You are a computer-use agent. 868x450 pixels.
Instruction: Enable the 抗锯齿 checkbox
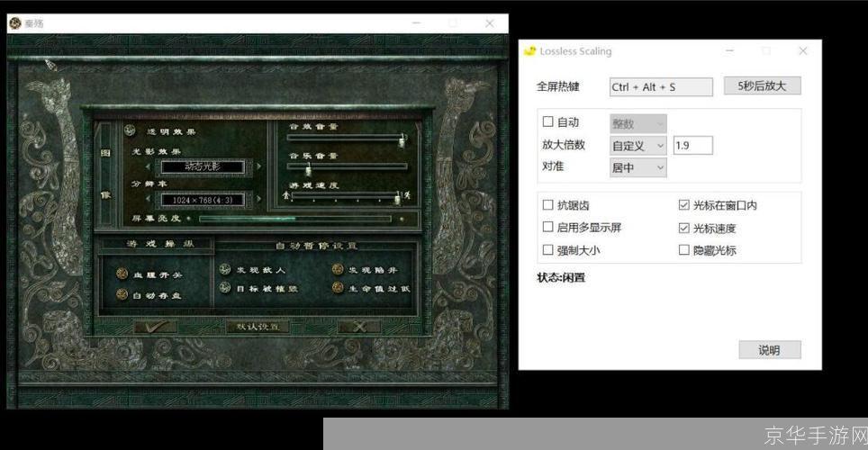coord(548,205)
